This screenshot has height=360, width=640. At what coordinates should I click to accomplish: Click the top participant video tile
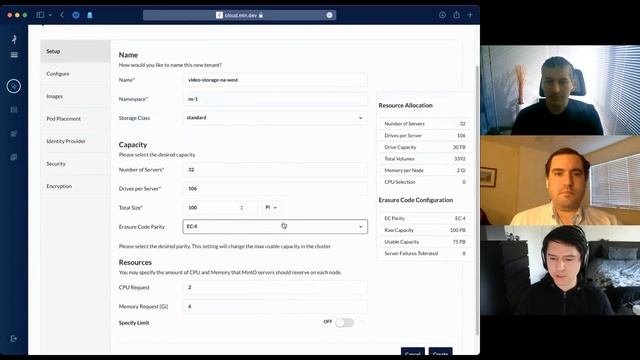(x=560, y=90)
